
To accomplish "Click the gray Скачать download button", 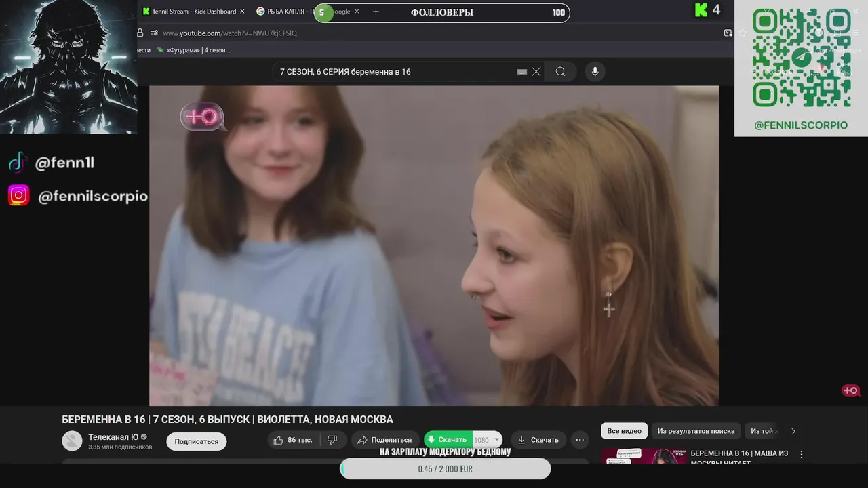I will 538,440.
